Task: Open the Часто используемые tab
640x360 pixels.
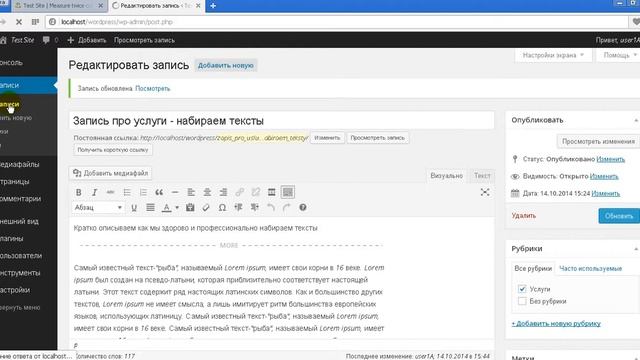Action: pos(590,269)
